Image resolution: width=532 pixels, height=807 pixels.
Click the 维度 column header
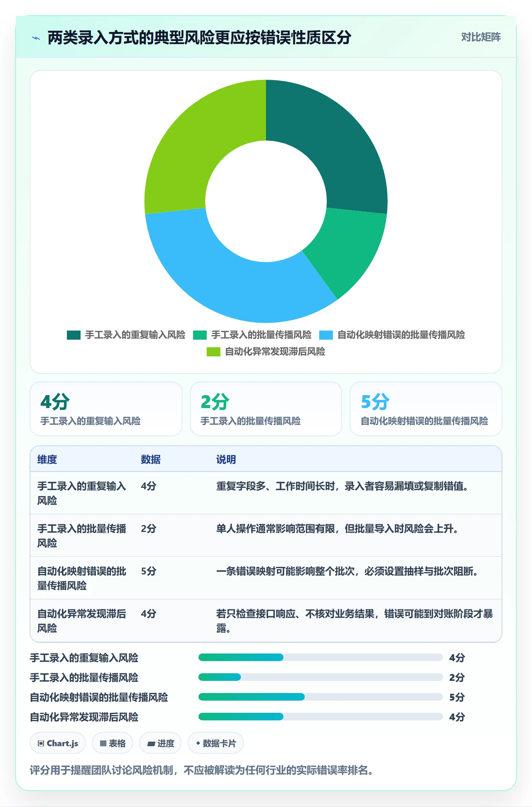(x=47, y=460)
